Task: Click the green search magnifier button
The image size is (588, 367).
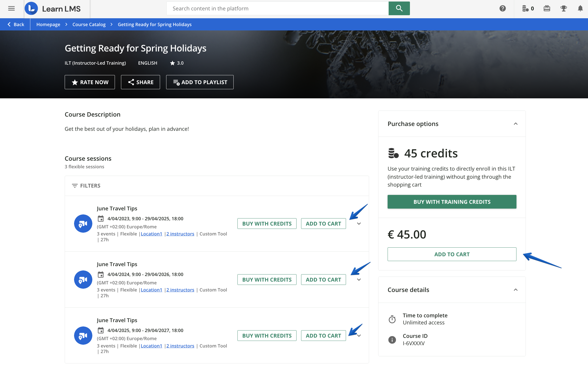Action: click(x=399, y=8)
